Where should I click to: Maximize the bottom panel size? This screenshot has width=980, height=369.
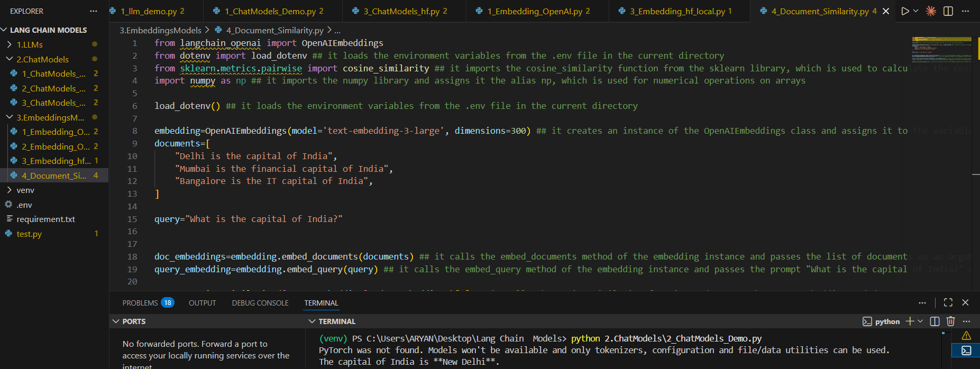pos(948,302)
